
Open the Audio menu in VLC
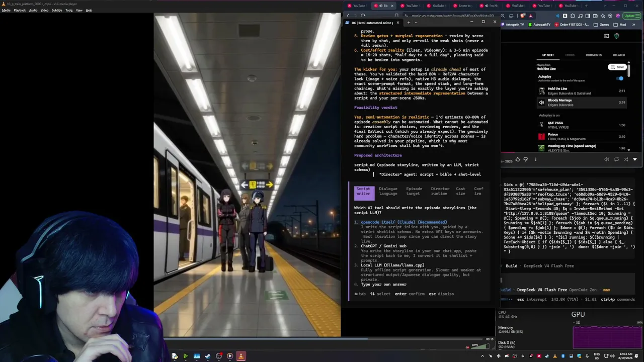33,10
